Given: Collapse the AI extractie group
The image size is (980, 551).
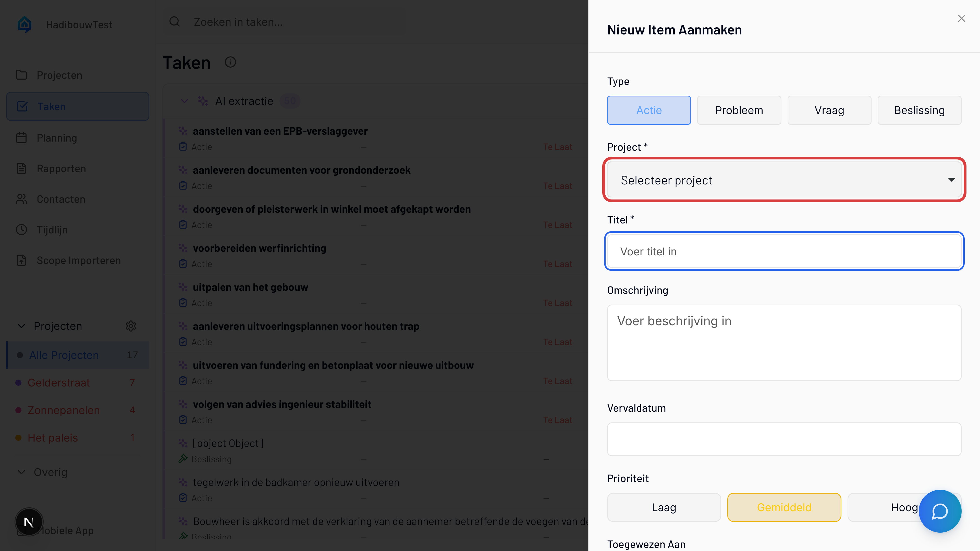Looking at the screenshot, I should click(185, 101).
